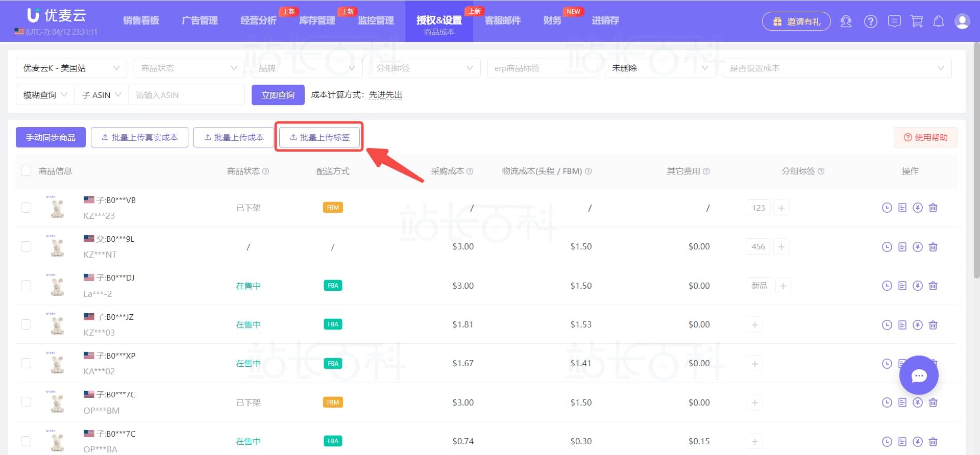Image resolution: width=980 pixels, height=455 pixels.
Task: View cost history clock icon for B0***XP row
Action: tap(887, 364)
